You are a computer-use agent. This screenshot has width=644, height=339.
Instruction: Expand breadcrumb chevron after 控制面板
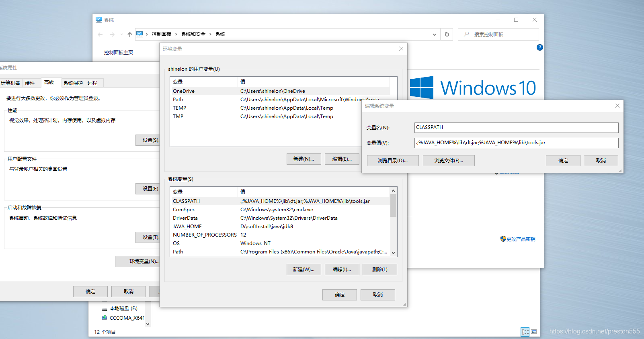click(x=176, y=34)
